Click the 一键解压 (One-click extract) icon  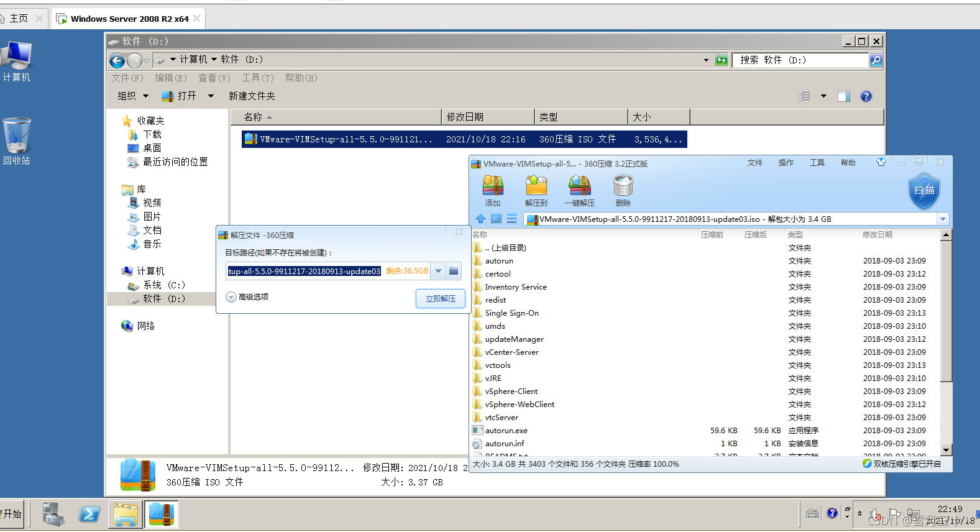(x=580, y=191)
